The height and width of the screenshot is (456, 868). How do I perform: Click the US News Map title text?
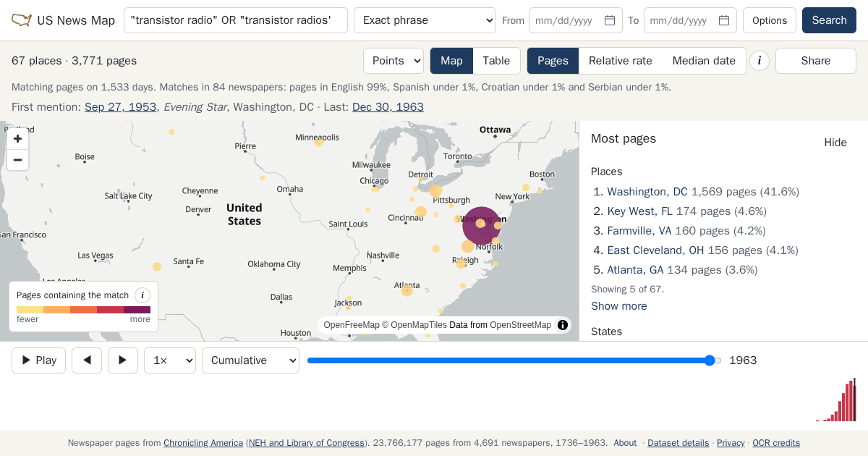(x=76, y=20)
